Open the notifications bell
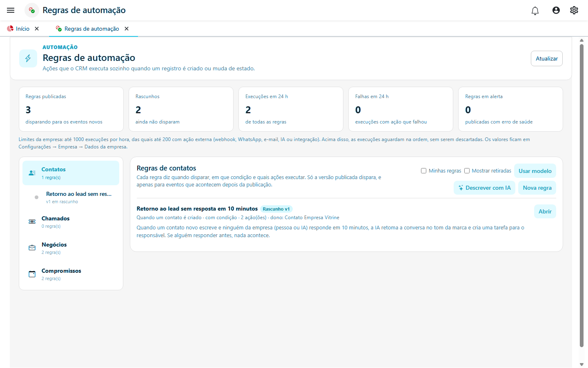The height and width of the screenshot is (368, 588). click(x=535, y=10)
